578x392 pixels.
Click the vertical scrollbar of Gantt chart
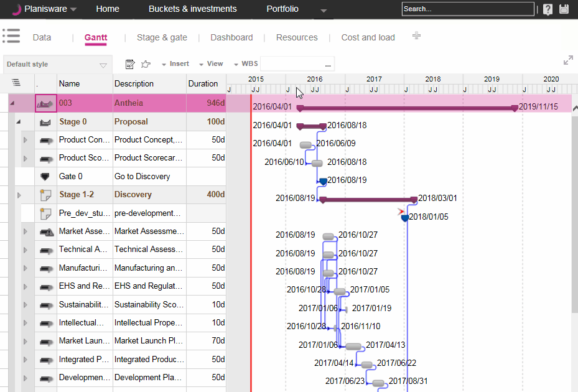pyautogui.click(x=575, y=214)
